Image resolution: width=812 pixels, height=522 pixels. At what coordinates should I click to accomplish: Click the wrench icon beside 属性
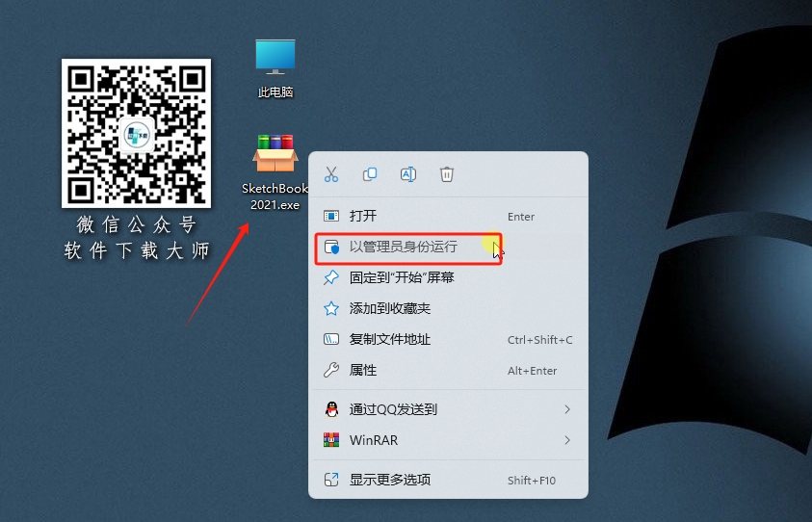[331, 370]
